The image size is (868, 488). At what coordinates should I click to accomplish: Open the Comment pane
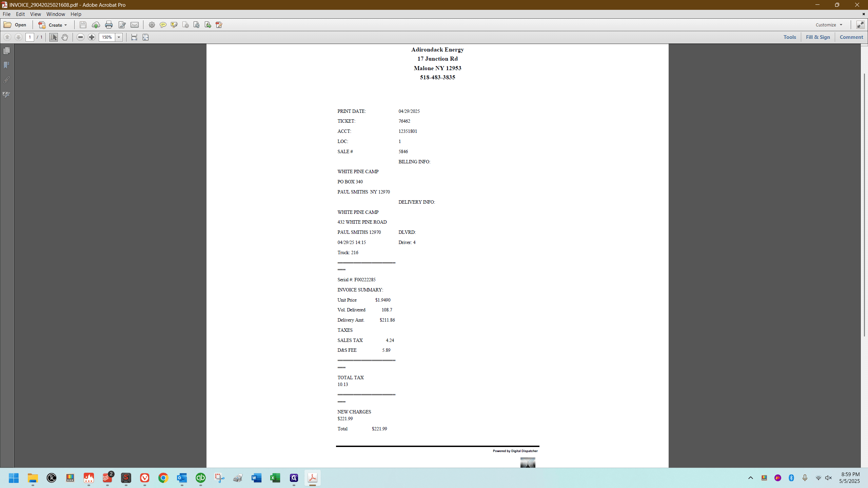pyautogui.click(x=851, y=37)
